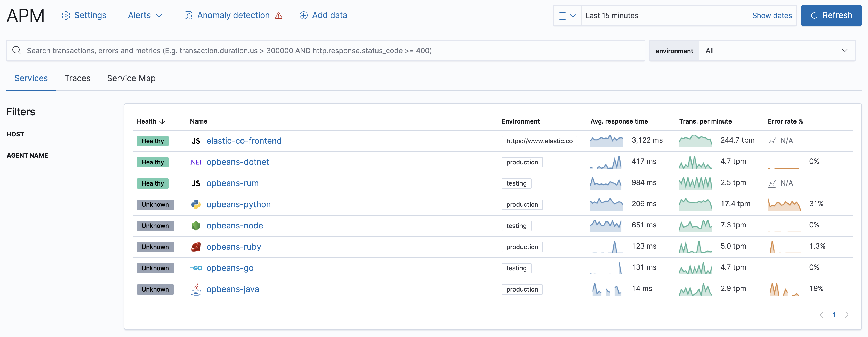Toggle sort order on the Health column
This screenshot has width=868, height=337.
click(x=151, y=121)
